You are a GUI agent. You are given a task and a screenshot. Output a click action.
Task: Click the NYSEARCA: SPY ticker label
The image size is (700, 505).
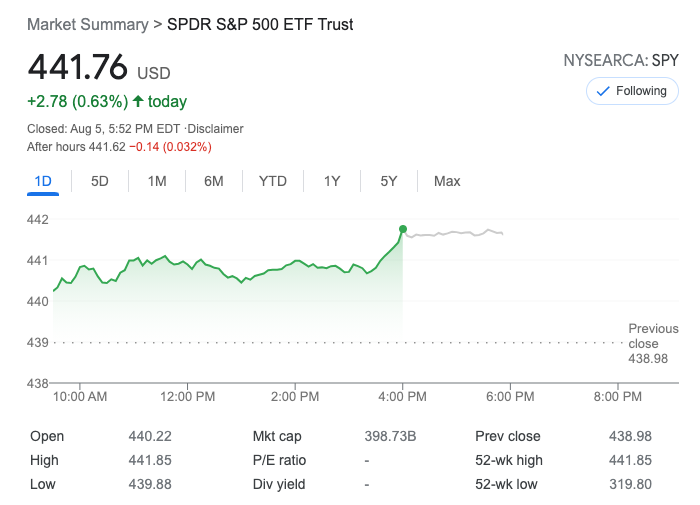(x=620, y=60)
